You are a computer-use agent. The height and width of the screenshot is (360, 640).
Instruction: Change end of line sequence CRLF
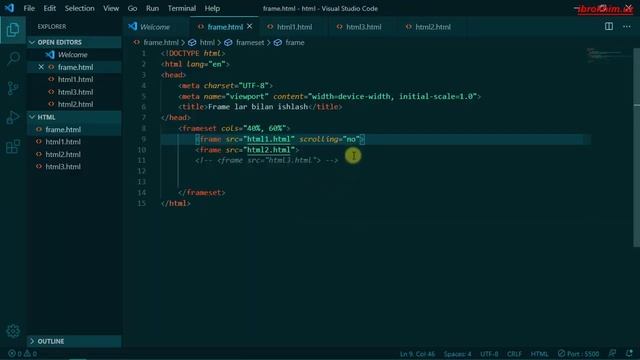(x=514, y=354)
